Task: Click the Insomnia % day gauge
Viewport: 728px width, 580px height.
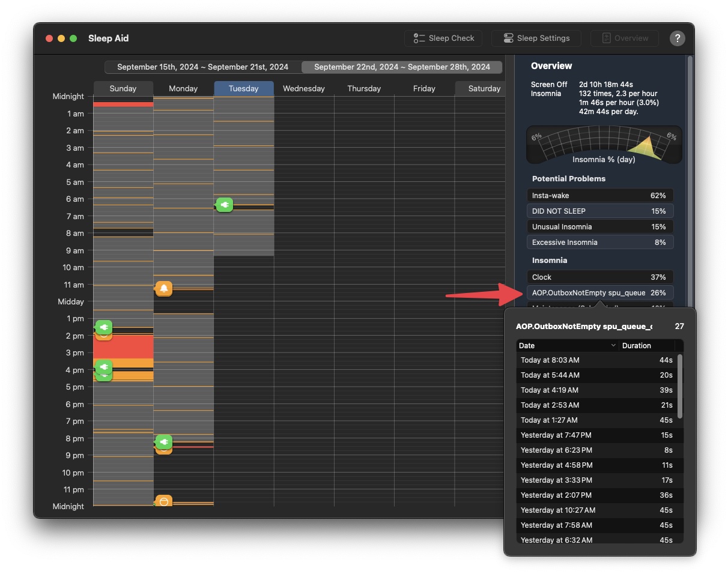Action: tap(604, 145)
